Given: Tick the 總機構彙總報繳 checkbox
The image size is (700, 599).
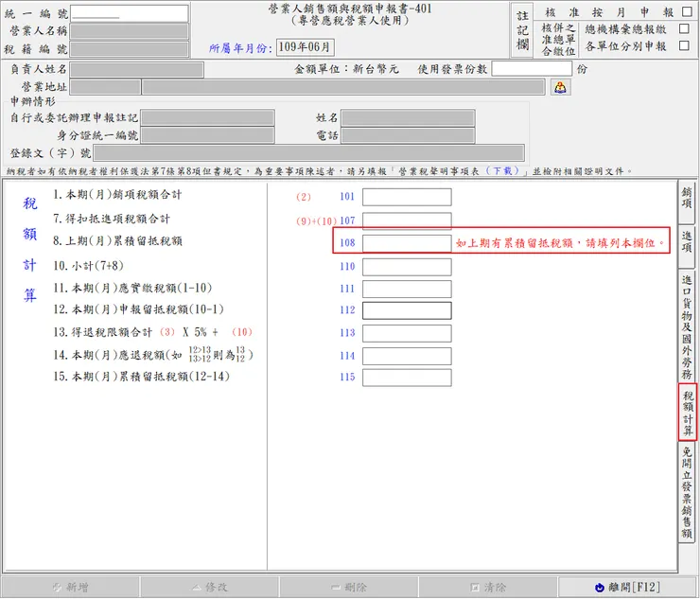Looking at the screenshot, I should click(684, 29).
